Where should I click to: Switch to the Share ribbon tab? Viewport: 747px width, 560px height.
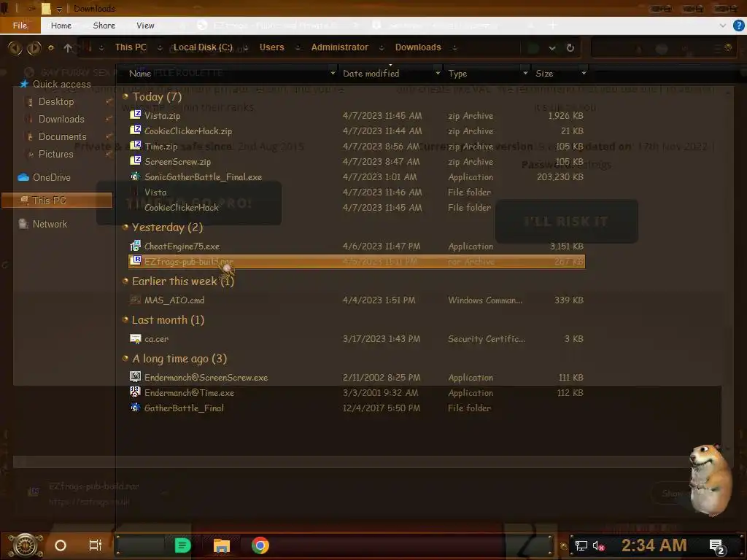pyautogui.click(x=104, y=26)
